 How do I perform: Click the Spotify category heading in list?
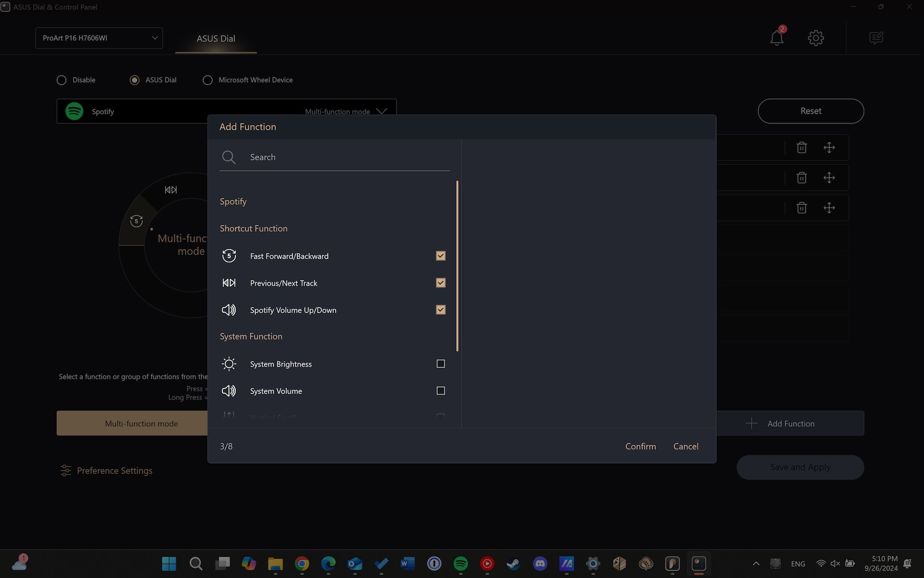tap(233, 201)
